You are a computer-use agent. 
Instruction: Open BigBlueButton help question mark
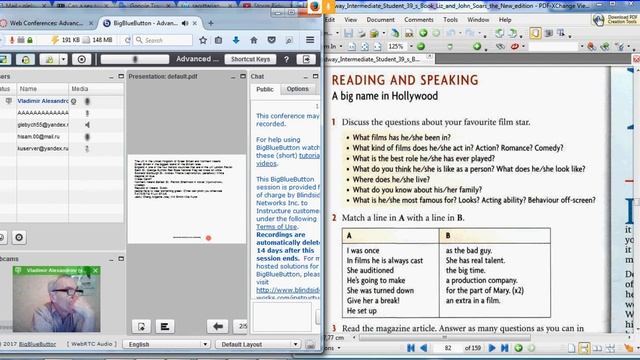pos(287,60)
